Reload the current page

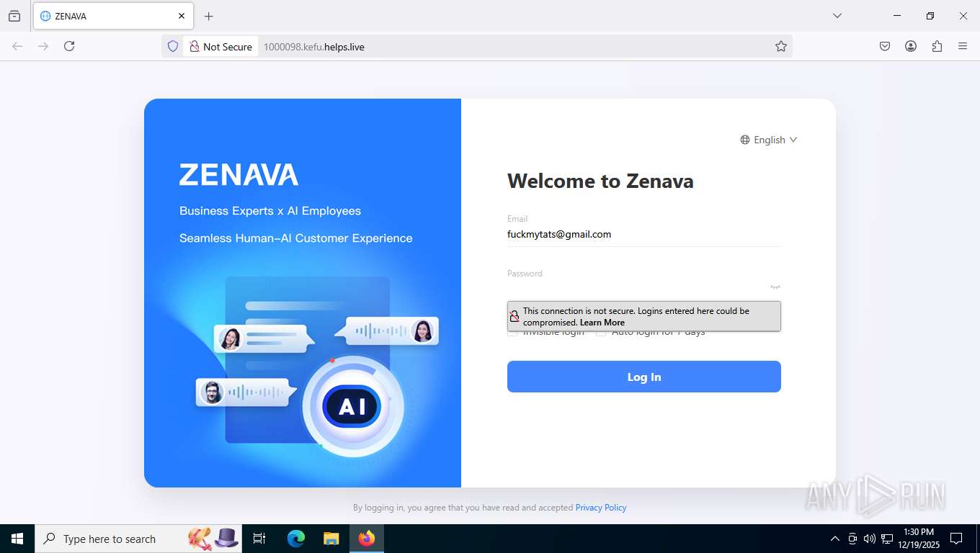click(x=69, y=46)
